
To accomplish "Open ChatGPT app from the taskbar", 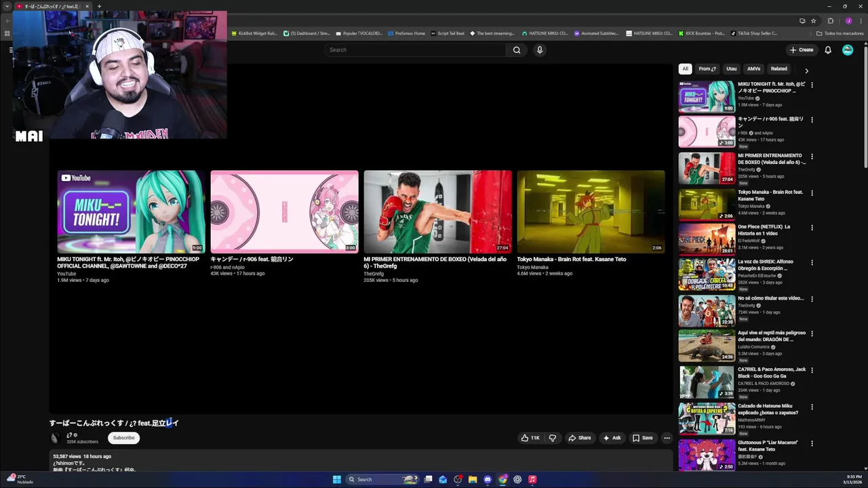I will click(517, 479).
